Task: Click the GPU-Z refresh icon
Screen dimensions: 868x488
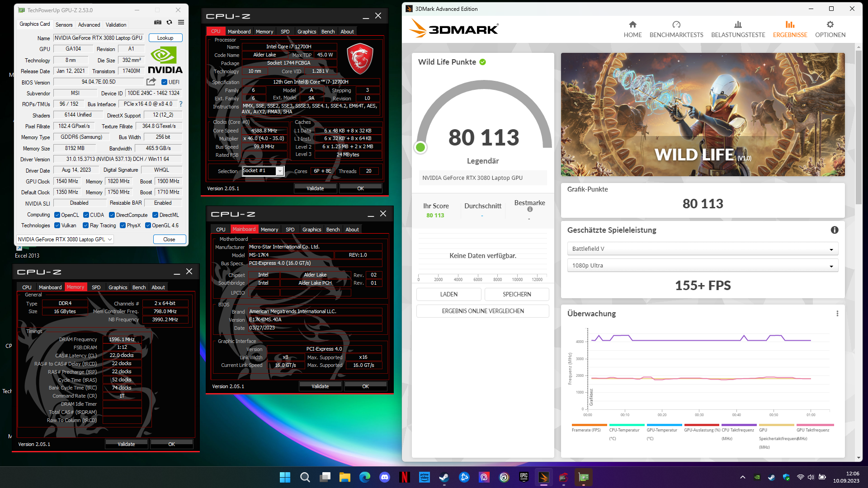Action: point(169,23)
